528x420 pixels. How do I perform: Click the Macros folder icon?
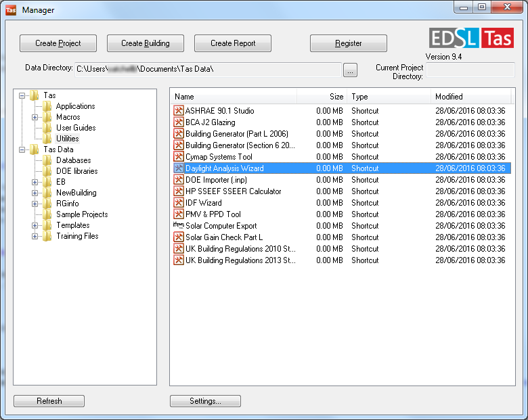[47, 117]
